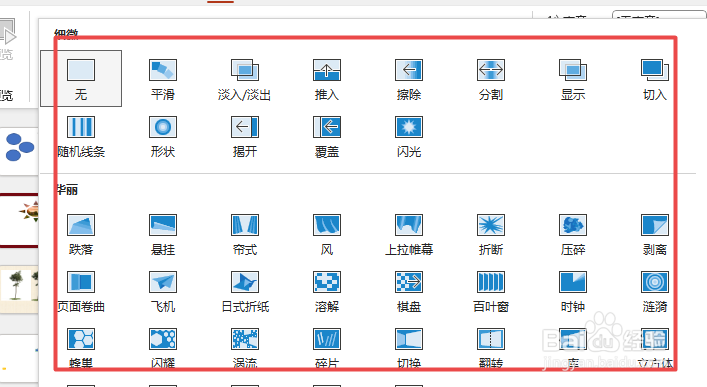Choose the 飞机 transition

click(x=163, y=291)
